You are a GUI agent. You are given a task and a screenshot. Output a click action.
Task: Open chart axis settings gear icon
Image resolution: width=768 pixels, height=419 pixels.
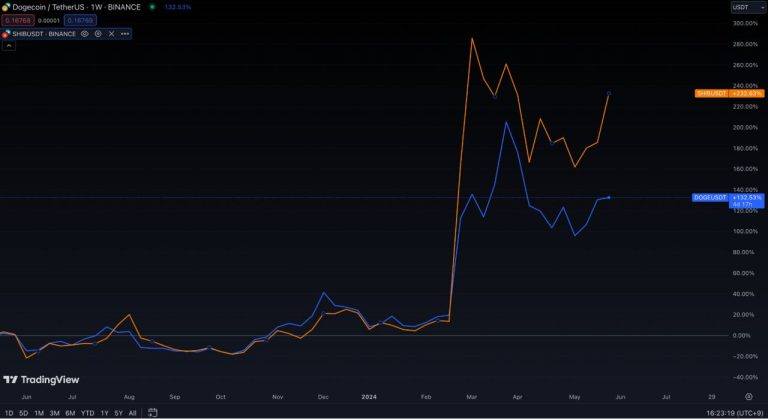tap(748, 396)
